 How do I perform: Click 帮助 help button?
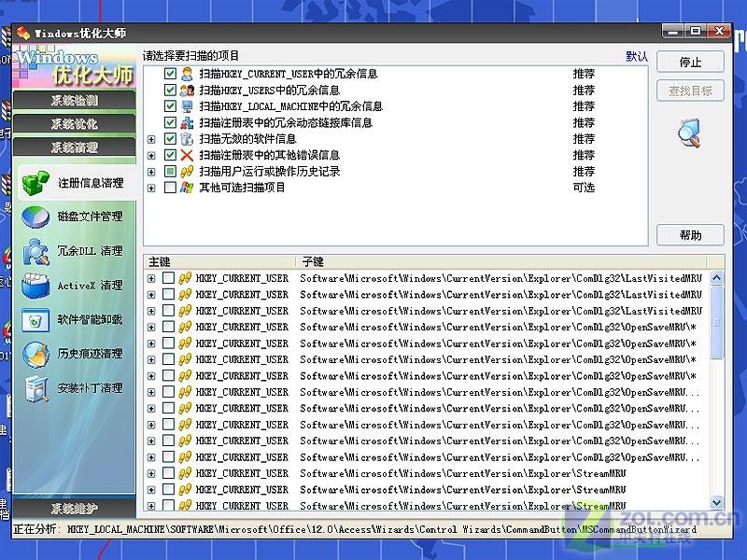[690, 235]
